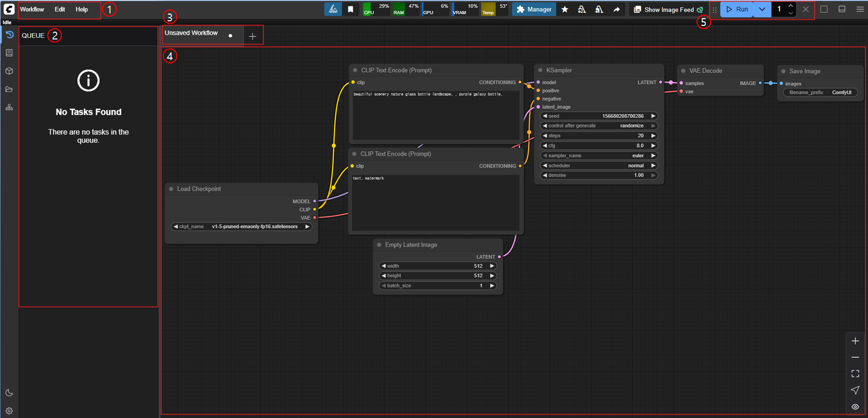
Task: Click the Idle status label
Action: [x=7, y=22]
